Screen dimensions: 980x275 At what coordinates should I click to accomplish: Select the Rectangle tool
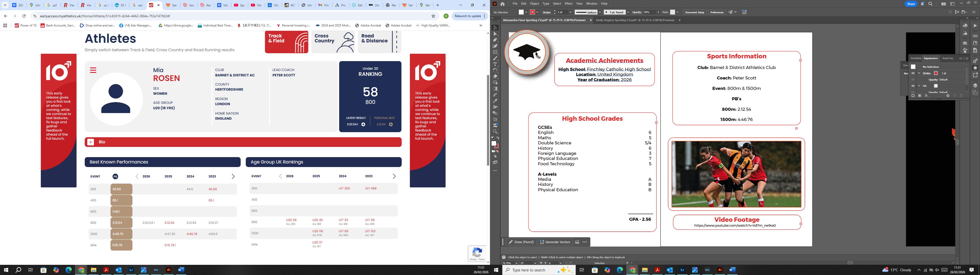[x=495, y=52]
